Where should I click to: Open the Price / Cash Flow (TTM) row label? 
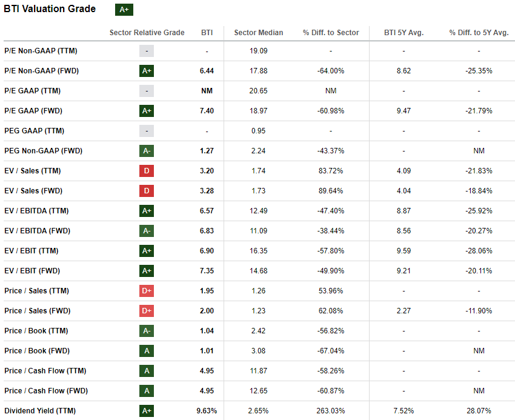(45, 371)
